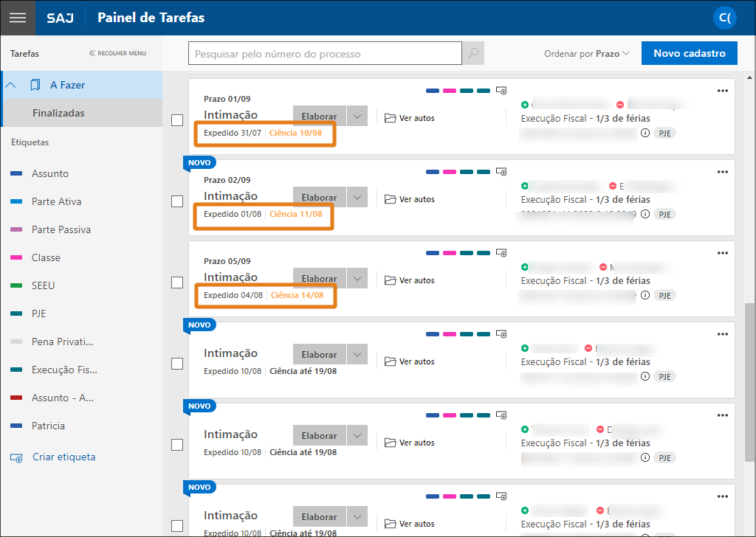Click Elaborar on the Prazo 02/09 card

(x=319, y=198)
